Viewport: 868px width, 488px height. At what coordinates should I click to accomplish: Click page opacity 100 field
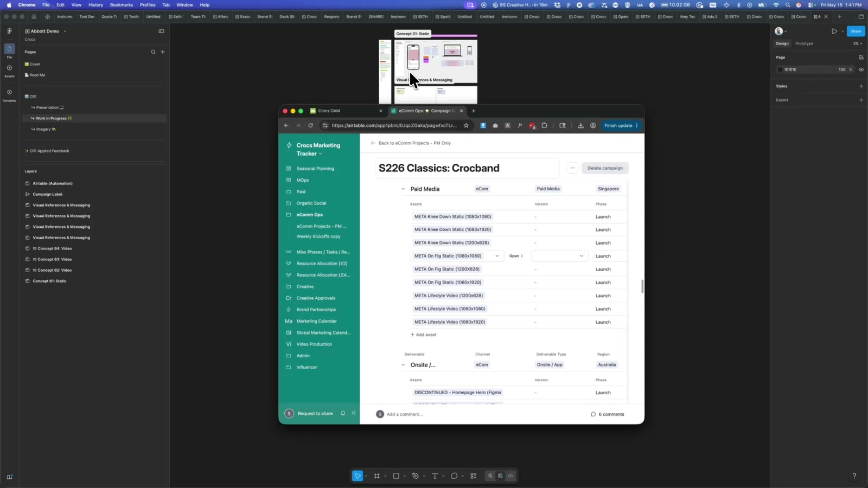pos(842,69)
